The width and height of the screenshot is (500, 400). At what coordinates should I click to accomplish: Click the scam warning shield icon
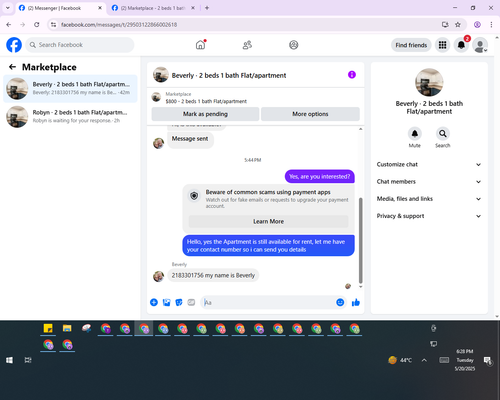(x=194, y=196)
